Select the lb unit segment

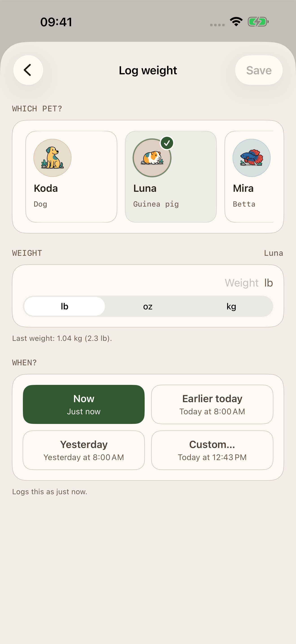(64, 306)
